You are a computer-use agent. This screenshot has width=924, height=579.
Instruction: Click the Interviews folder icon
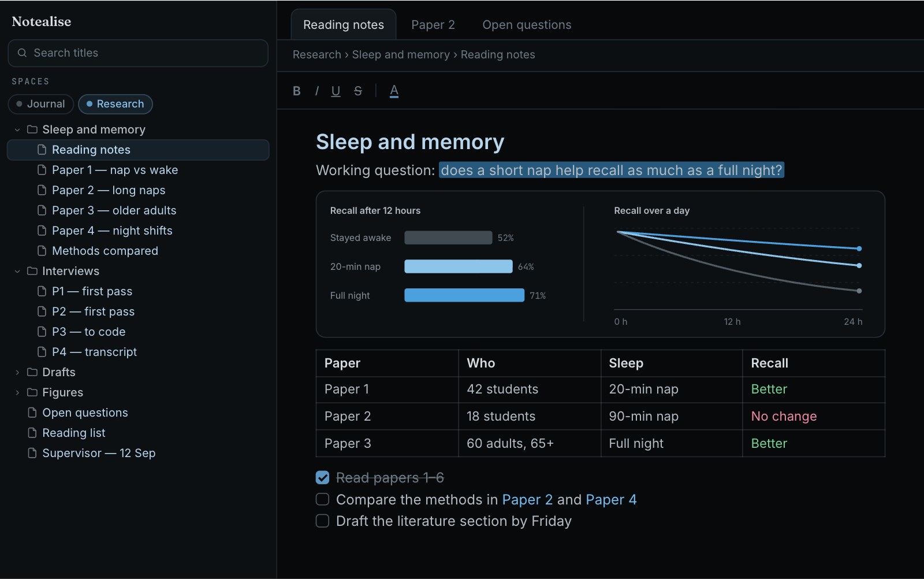click(x=32, y=271)
